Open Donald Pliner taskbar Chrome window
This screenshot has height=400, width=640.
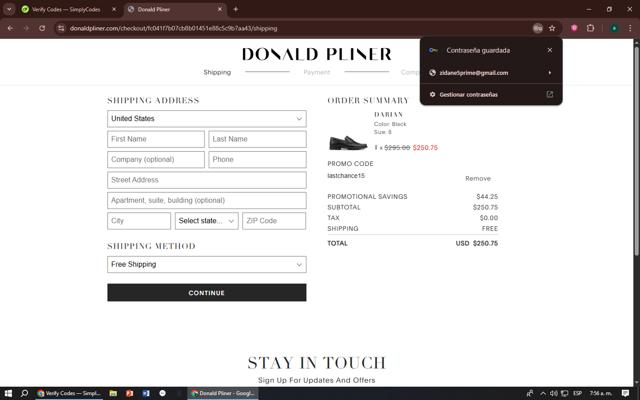pyautogui.click(x=223, y=393)
